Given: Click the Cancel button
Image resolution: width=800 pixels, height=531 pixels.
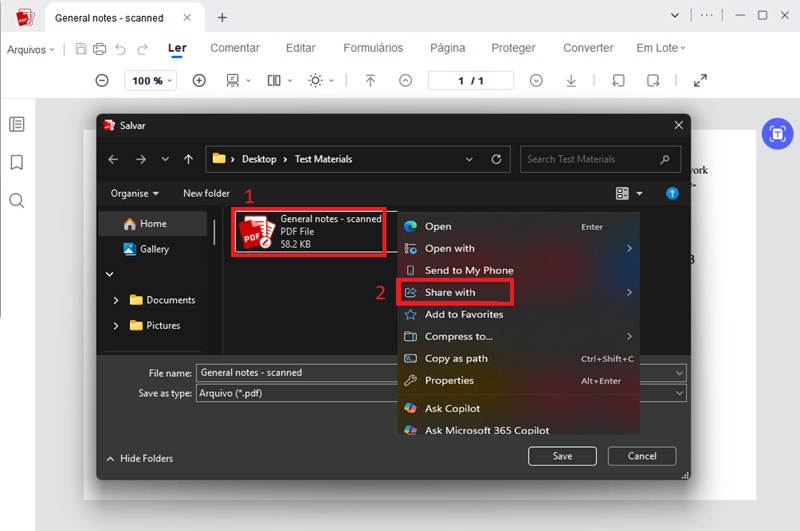Looking at the screenshot, I should 642,456.
